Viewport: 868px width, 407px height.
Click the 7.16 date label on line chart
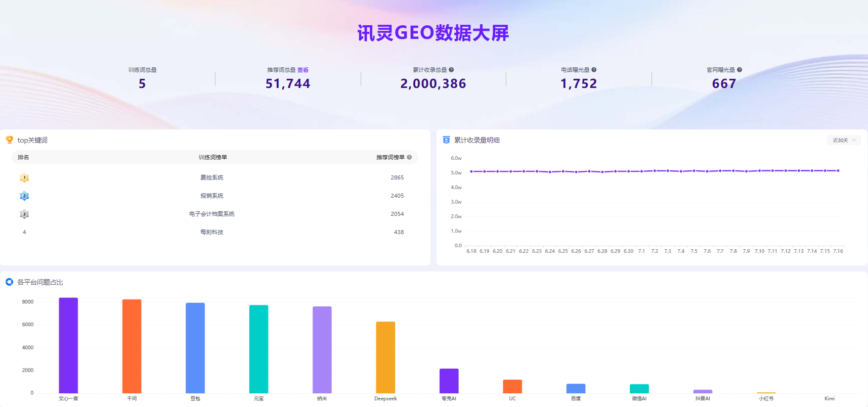point(838,251)
